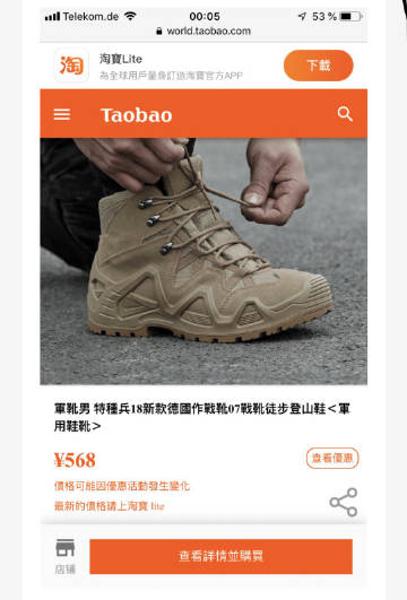Open the store via 店铺 shop icon
This screenshot has height=600, width=407.
click(x=65, y=556)
